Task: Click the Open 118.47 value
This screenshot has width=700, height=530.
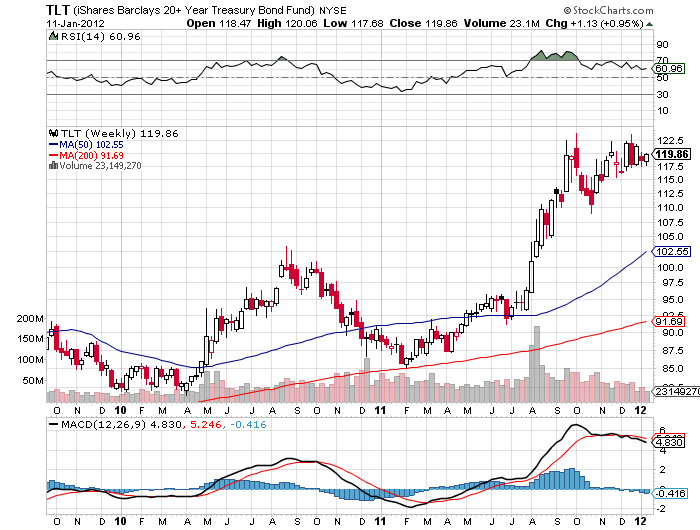Action: coord(218,23)
